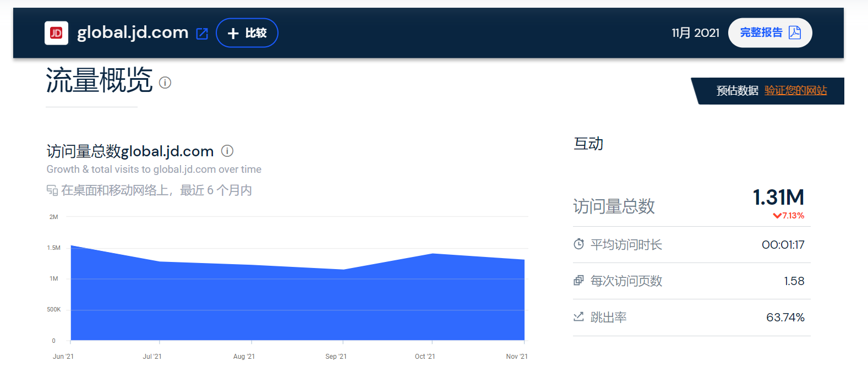
Task: Click the Growth & total visits subtitle
Action: pos(154,169)
